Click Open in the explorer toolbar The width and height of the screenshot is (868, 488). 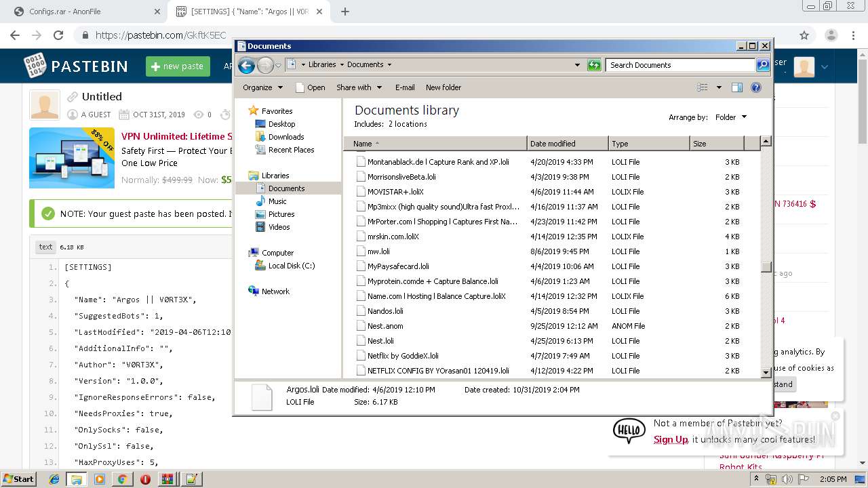click(x=310, y=87)
